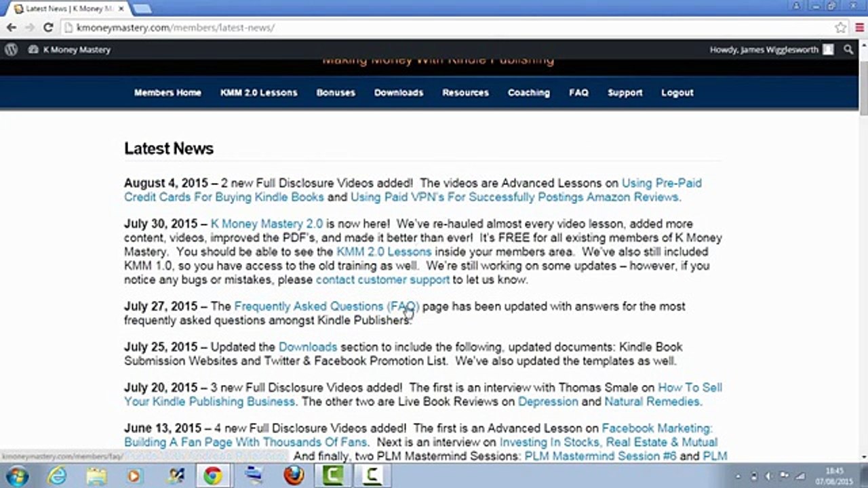Open KMM 2.0 Lessons nav item
Image resolution: width=868 pixels, height=488 pixels.
coord(258,92)
